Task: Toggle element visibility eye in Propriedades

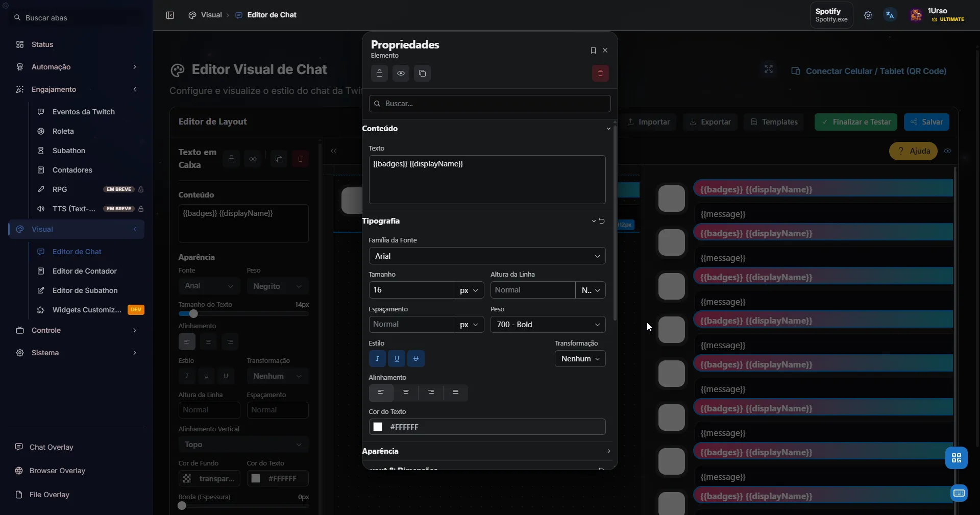Action: [x=401, y=73]
